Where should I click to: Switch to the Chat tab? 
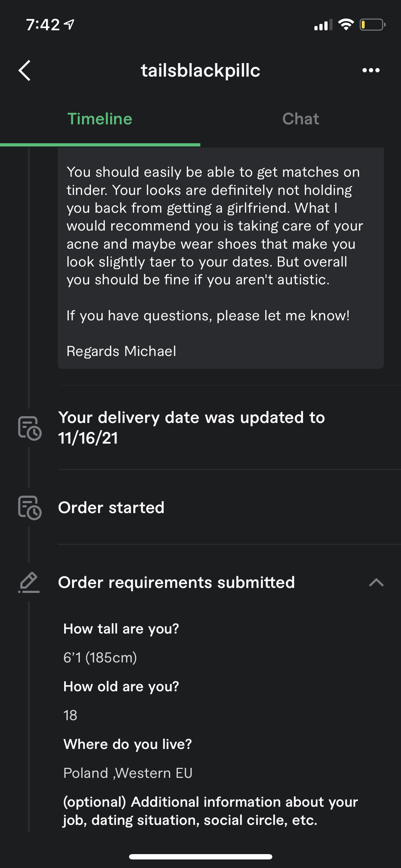(x=300, y=119)
